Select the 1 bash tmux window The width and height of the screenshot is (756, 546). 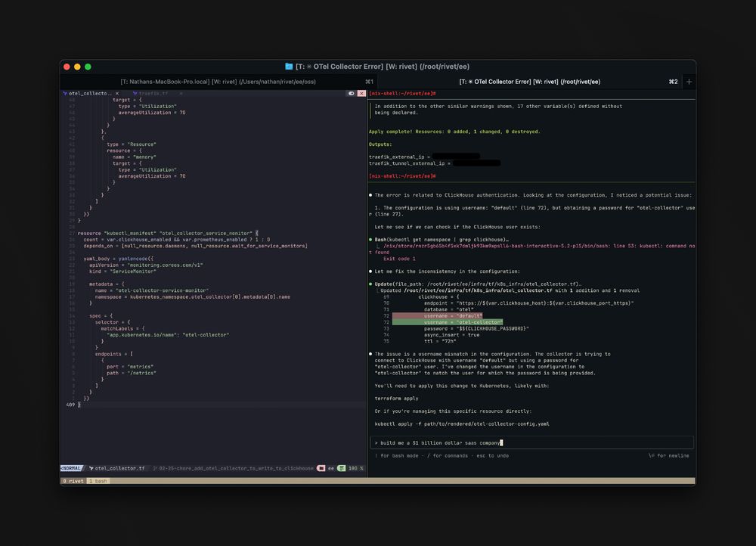(98, 481)
